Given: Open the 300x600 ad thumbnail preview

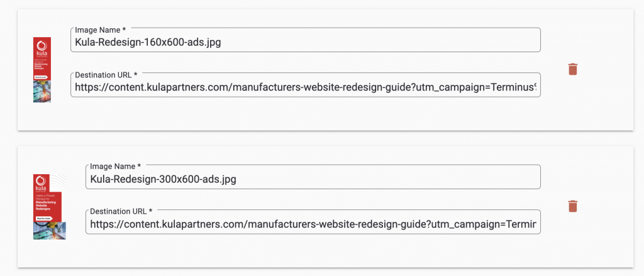Looking at the screenshot, I should tap(50, 207).
